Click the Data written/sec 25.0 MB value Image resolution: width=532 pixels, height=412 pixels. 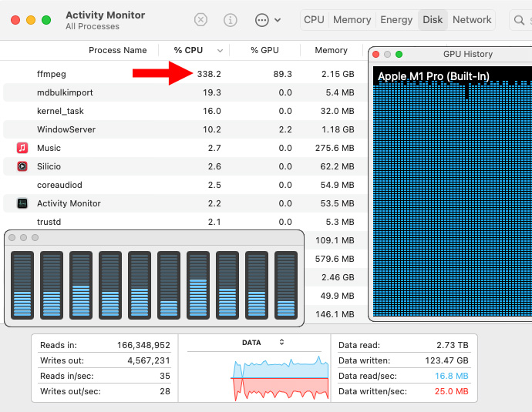coord(452,391)
